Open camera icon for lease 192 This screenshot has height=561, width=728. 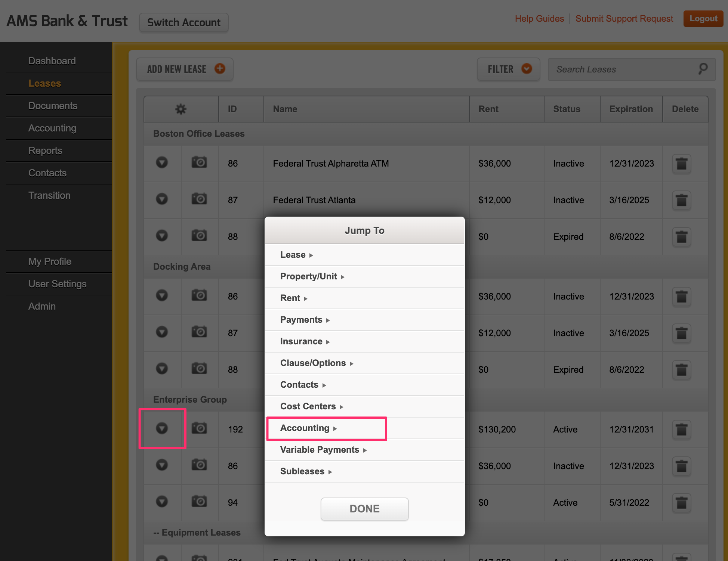199,428
